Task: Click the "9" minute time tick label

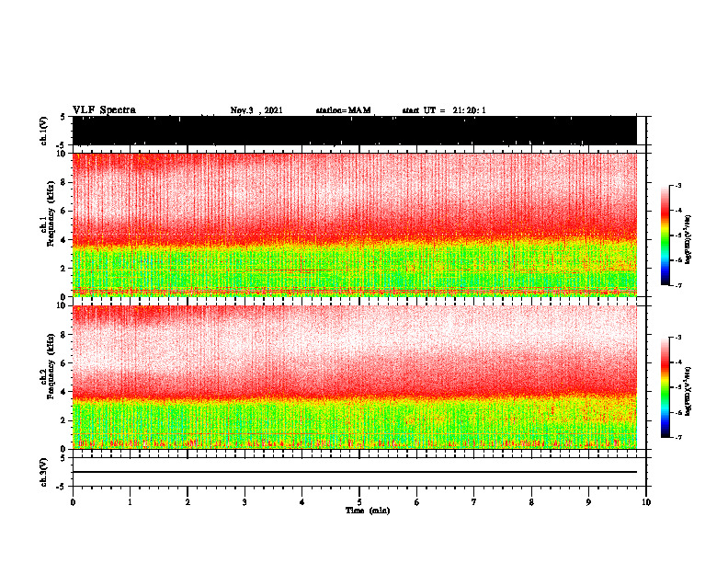Action: point(588,502)
